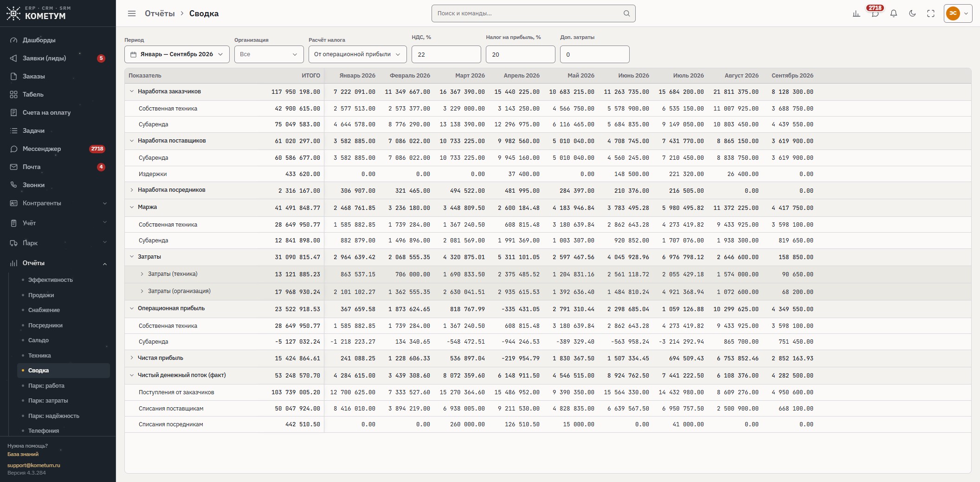Open the База знаний link
This screenshot has height=482, width=980.
pyautogui.click(x=23, y=454)
